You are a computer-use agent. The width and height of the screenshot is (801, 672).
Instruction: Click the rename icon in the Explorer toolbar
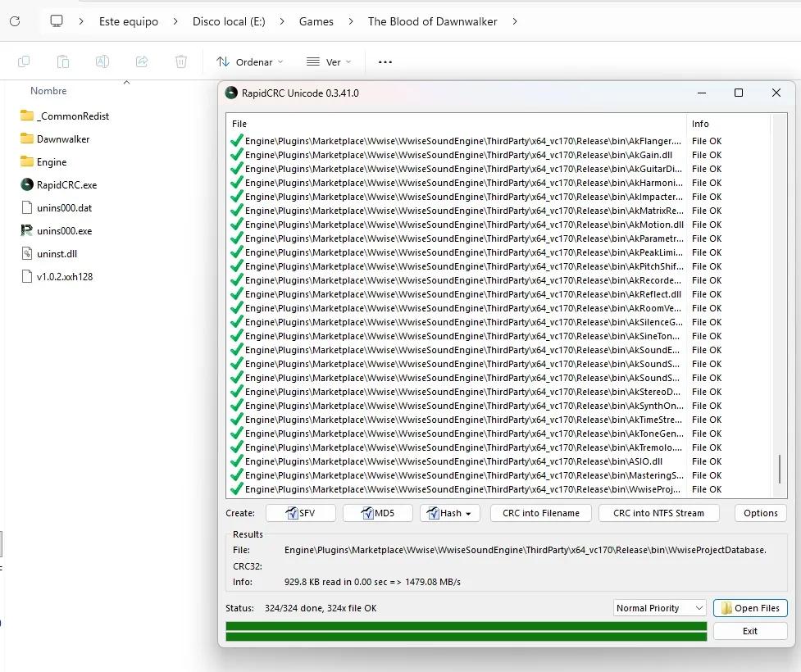pos(102,61)
